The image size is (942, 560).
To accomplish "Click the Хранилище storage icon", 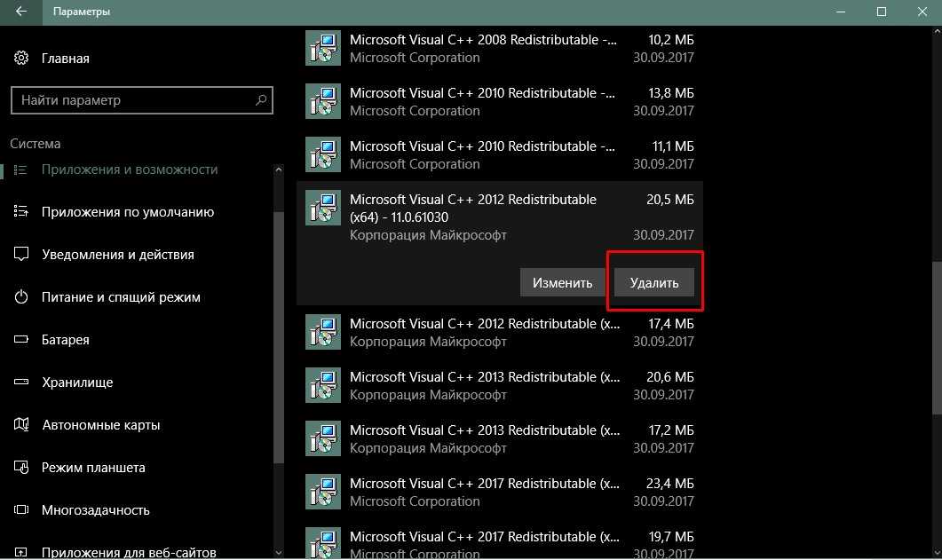I will pos(22,383).
